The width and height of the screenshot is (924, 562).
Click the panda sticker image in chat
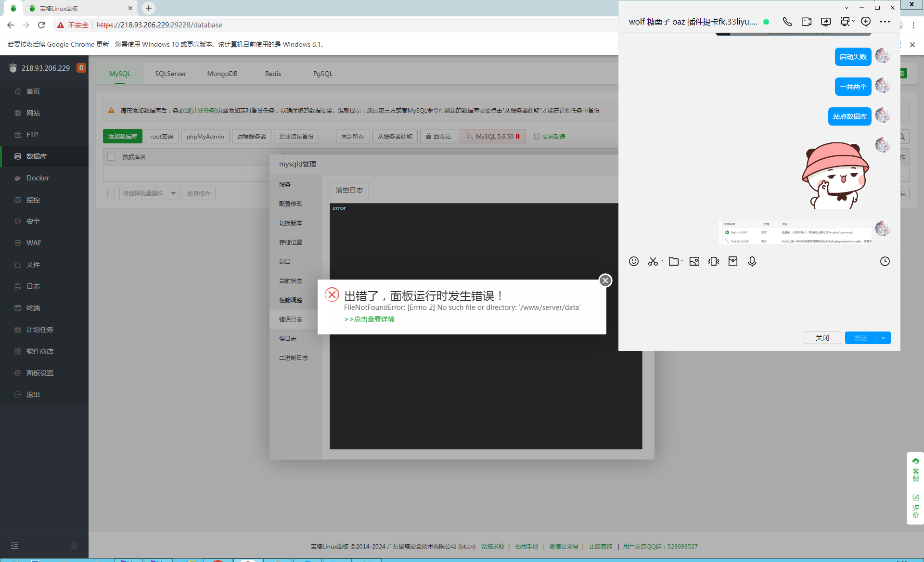click(835, 176)
